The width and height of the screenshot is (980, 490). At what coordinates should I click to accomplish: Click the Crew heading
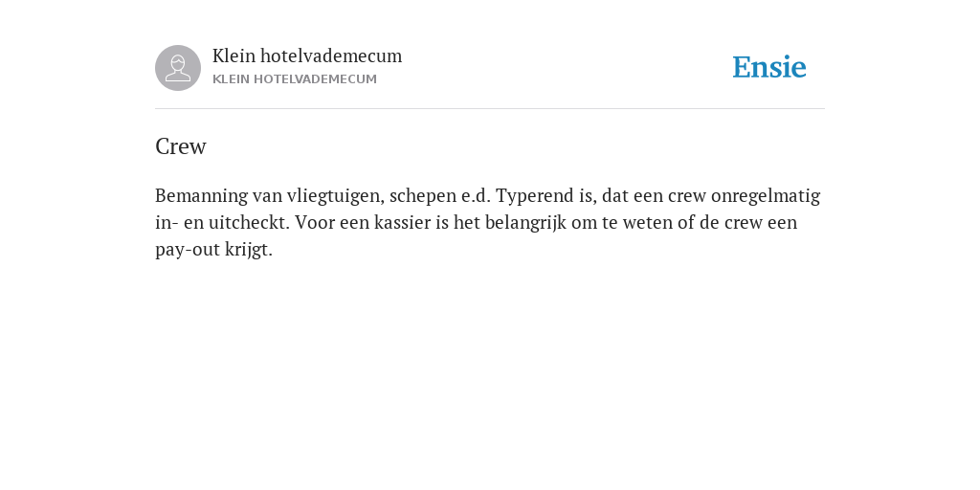click(181, 146)
